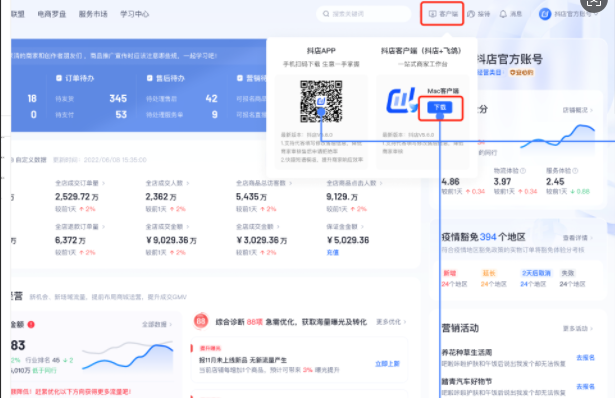
Task: Open 全部数据 chevron link
Action: pyautogui.click(x=157, y=324)
